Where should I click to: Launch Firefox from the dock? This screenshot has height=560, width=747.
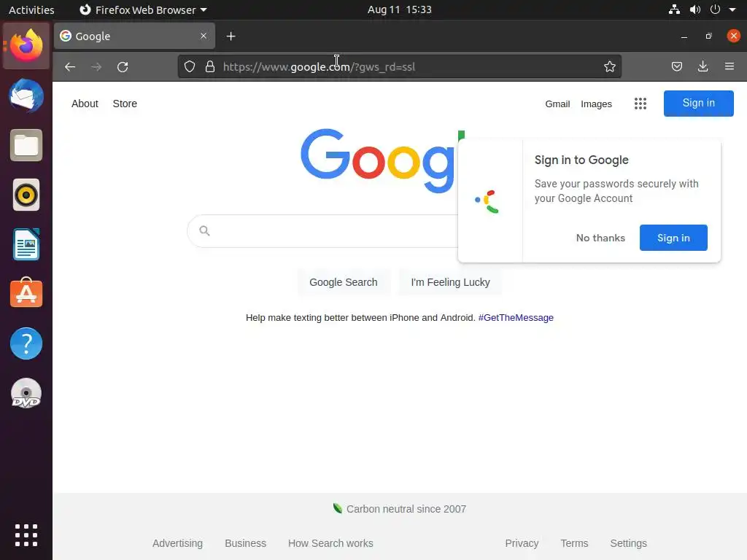point(26,46)
